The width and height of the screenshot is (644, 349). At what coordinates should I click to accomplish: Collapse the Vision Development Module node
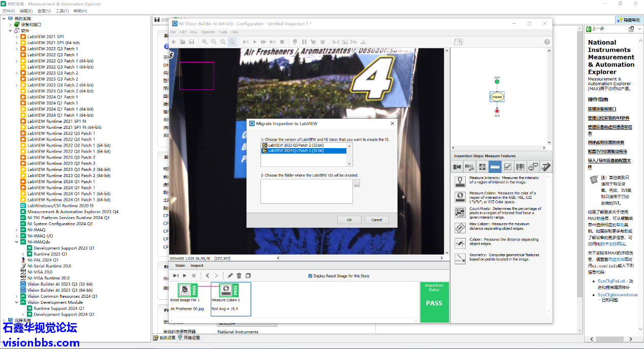(16, 302)
